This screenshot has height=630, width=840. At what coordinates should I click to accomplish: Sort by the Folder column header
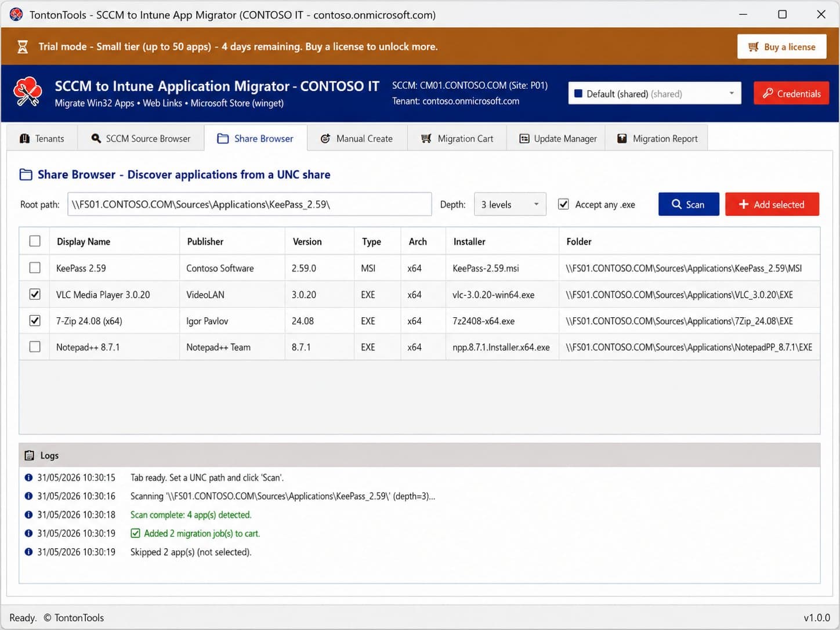(x=689, y=241)
